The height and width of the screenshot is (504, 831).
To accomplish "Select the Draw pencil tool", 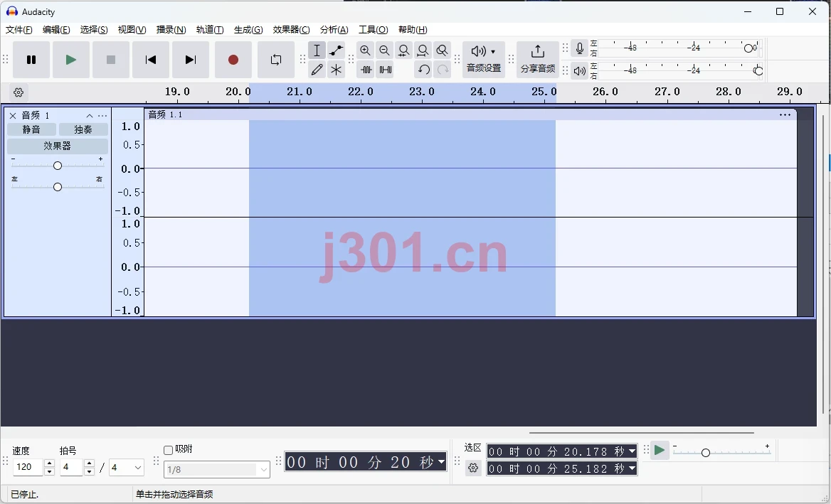I will pos(317,70).
